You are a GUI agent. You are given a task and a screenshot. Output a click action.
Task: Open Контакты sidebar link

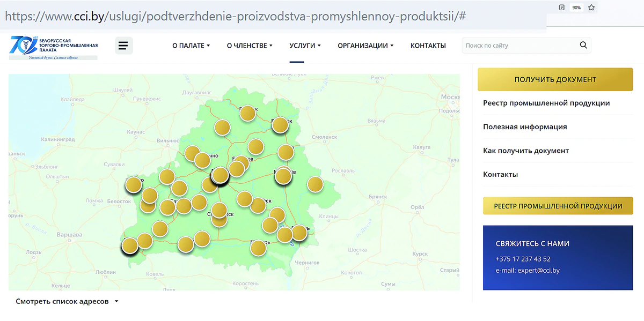point(500,174)
